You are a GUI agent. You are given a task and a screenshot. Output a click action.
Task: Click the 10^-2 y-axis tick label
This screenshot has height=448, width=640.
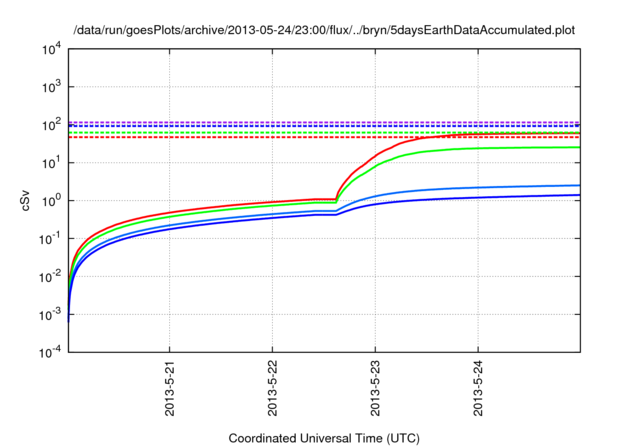50,277
